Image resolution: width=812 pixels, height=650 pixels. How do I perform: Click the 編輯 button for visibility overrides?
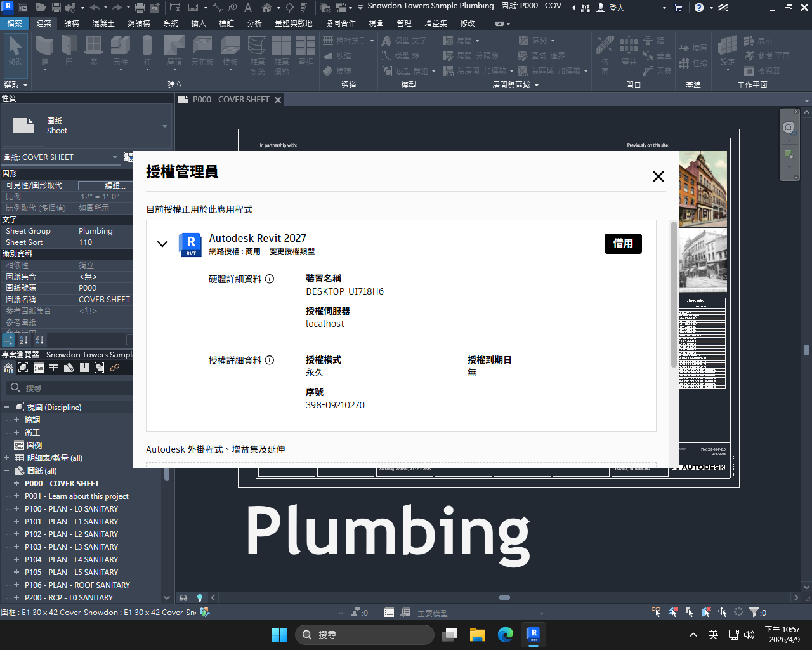(105, 185)
